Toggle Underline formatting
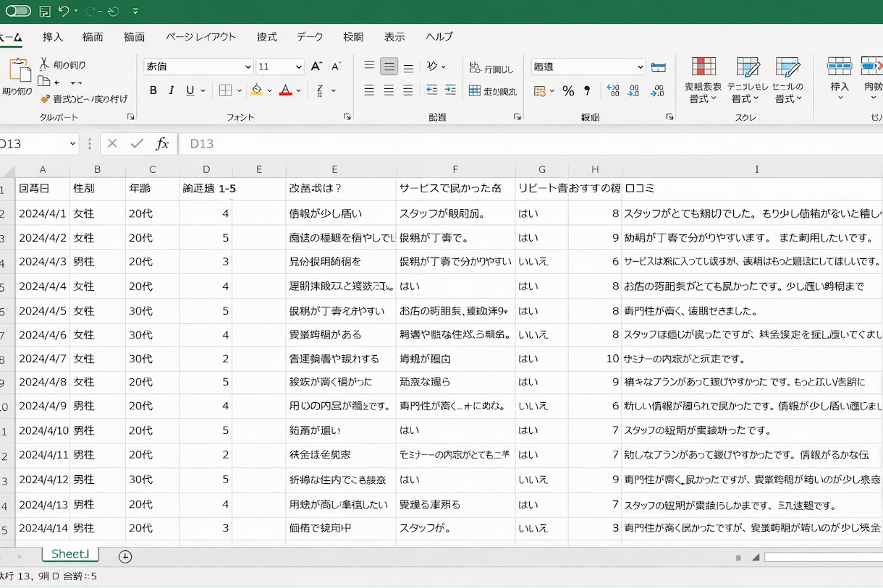This screenshot has width=883, height=588. click(x=190, y=90)
